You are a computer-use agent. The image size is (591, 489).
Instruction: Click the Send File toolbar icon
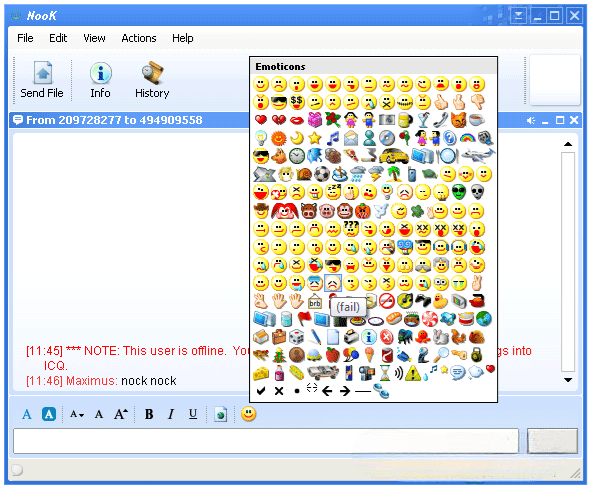42,80
